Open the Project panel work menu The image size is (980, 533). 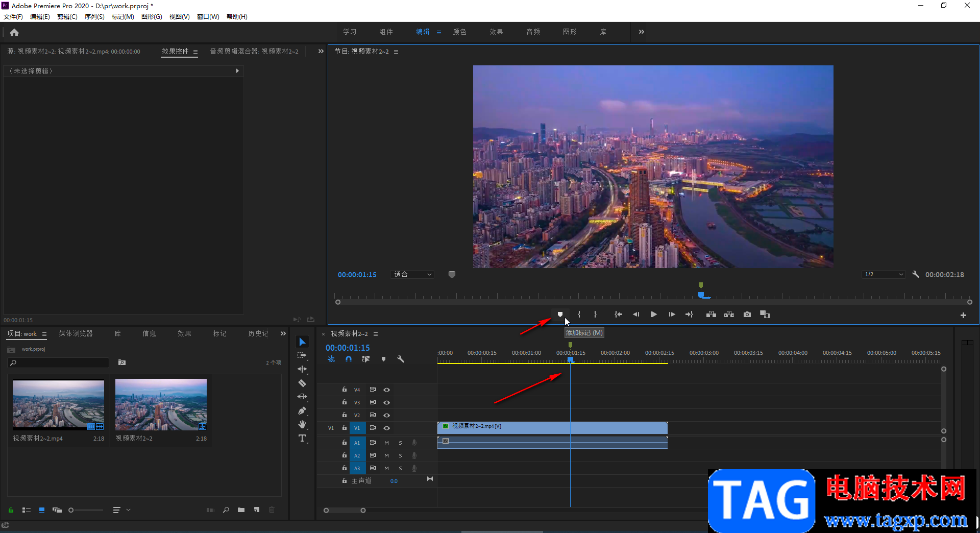pyautogui.click(x=44, y=334)
